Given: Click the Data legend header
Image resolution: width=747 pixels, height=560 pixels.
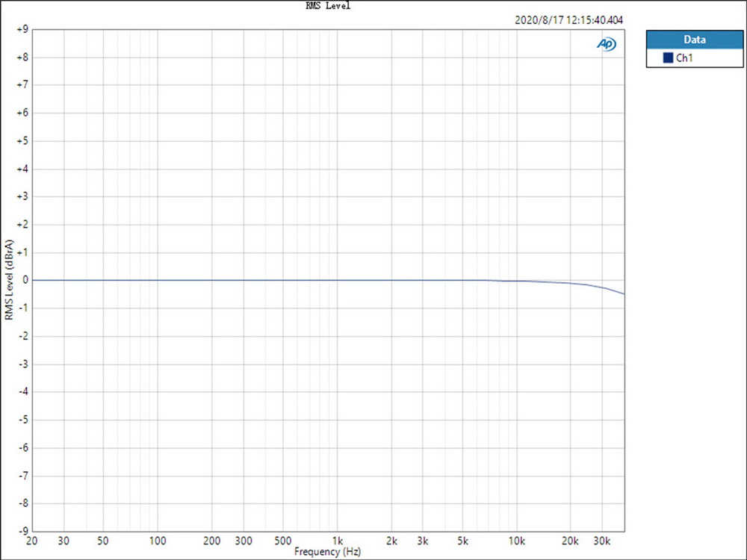Looking at the screenshot, I should click(x=695, y=40).
